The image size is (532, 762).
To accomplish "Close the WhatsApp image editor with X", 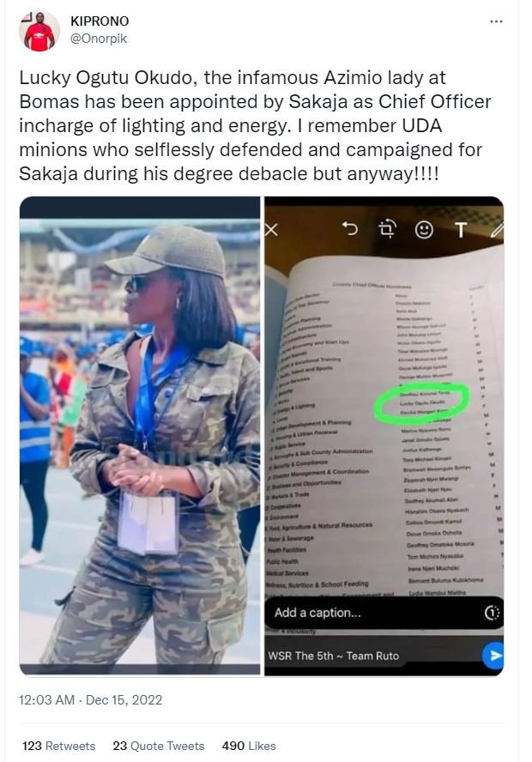I will (271, 229).
